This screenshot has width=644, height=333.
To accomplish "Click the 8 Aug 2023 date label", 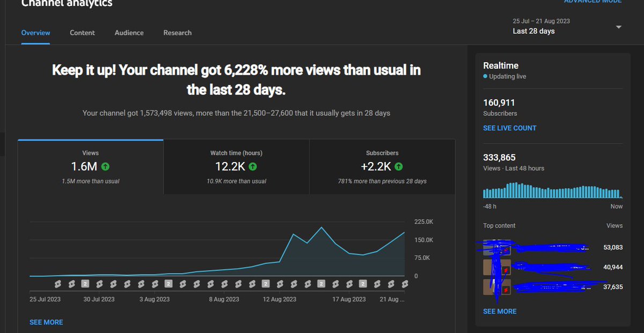I will click(x=223, y=299).
